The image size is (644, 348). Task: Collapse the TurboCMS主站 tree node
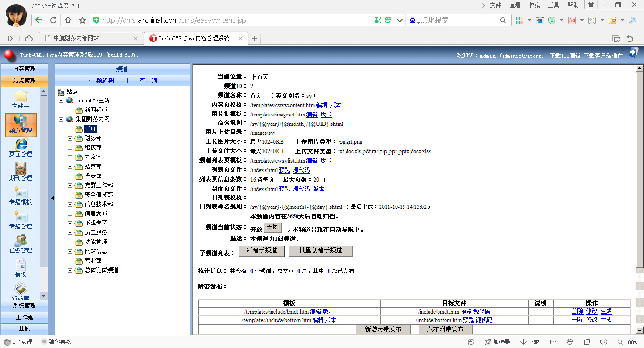(61, 100)
